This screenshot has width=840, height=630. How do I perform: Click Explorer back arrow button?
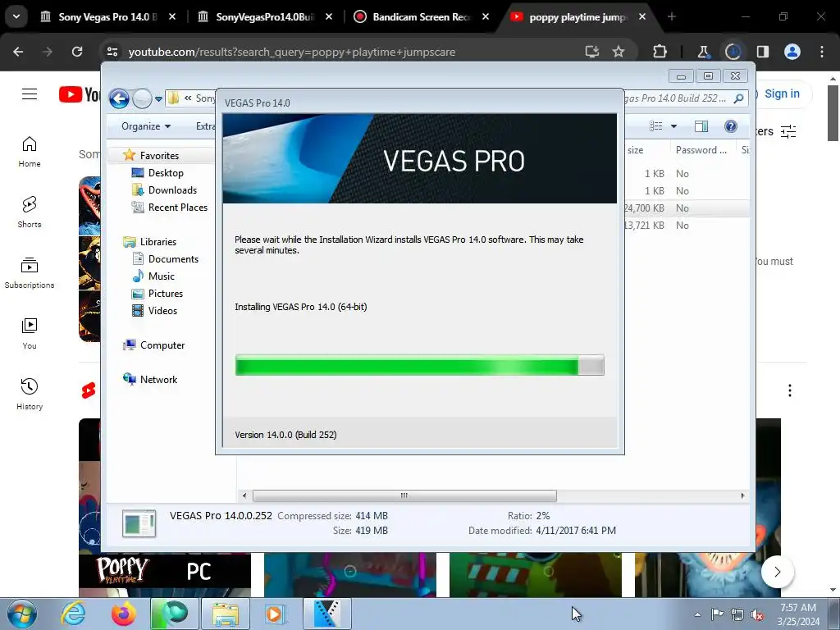[119, 98]
